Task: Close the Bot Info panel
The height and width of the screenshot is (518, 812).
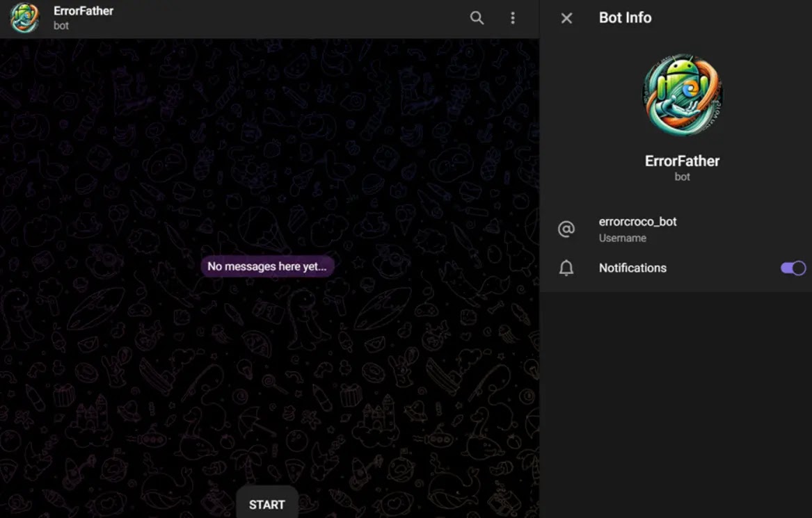Action: pos(566,18)
